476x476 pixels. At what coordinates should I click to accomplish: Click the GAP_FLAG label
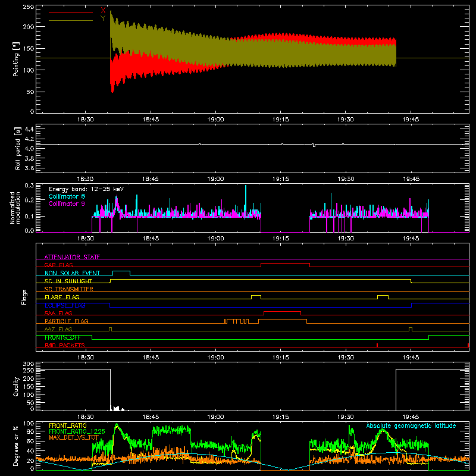[x=58, y=265]
